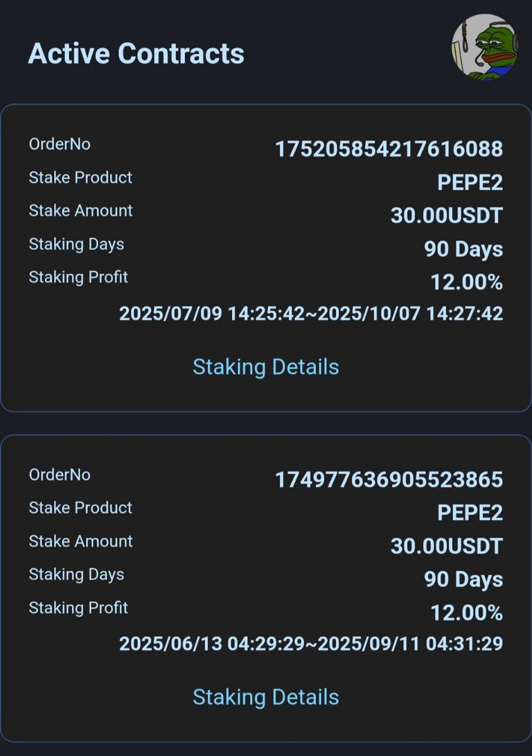This screenshot has height=756, width=532.
Task: Click Stake Product label in the 2025/06/13 contract
Action: 80,508
